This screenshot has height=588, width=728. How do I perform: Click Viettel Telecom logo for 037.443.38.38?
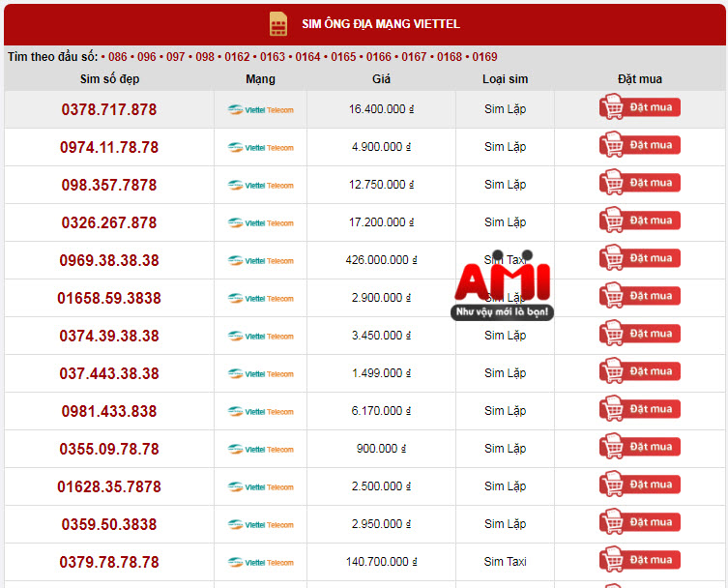[x=260, y=373]
